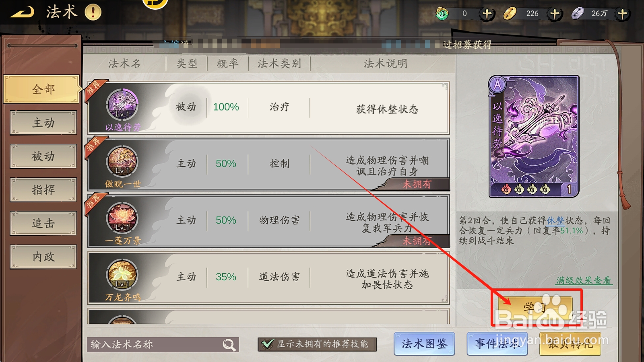Switch to the 全部 tab
Screen dimensions: 644x362
point(42,89)
